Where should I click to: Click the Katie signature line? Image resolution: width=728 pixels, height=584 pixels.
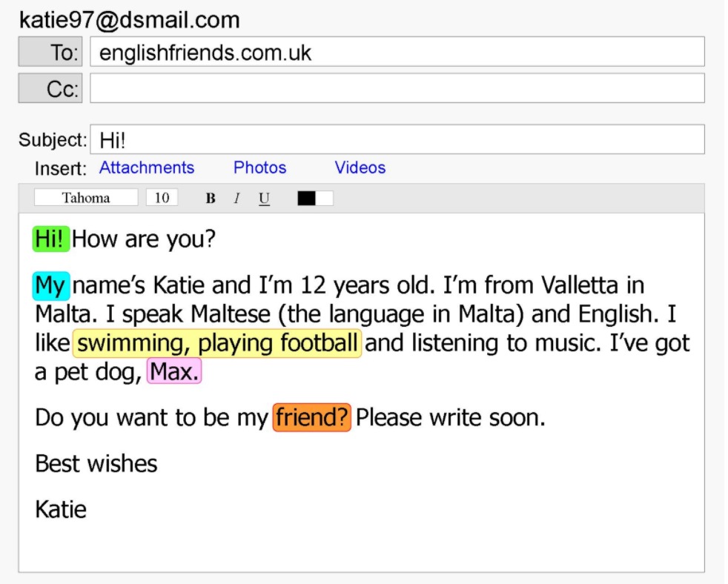[x=61, y=510]
